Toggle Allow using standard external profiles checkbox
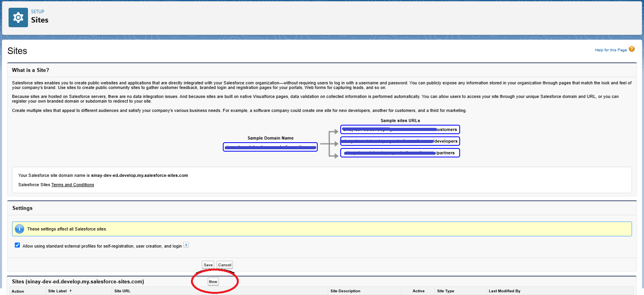 [17, 245]
